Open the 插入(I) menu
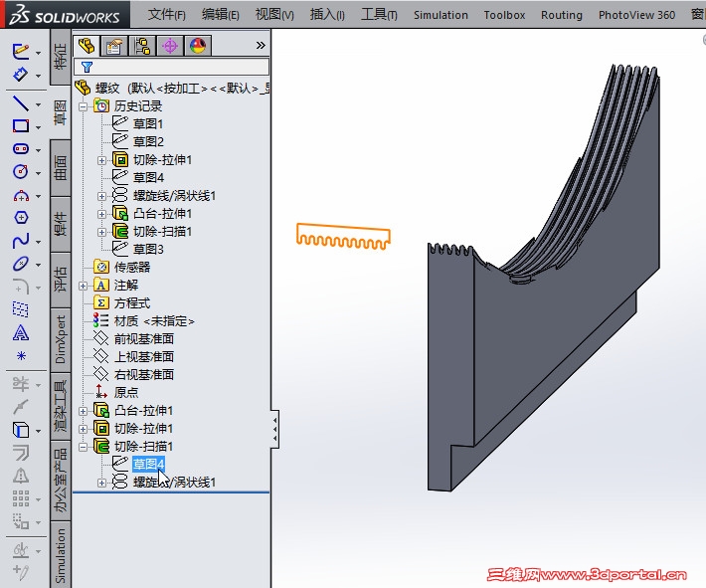 tap(327, 15)
